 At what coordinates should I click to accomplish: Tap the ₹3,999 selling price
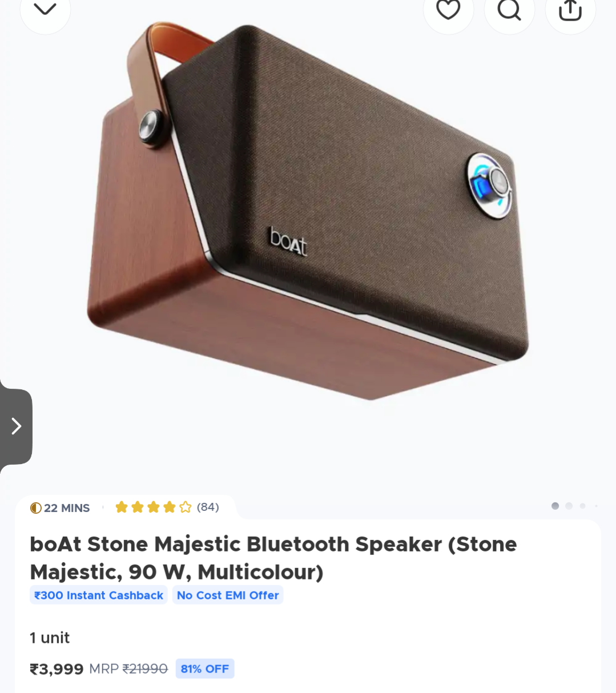[x=57, y=669]
